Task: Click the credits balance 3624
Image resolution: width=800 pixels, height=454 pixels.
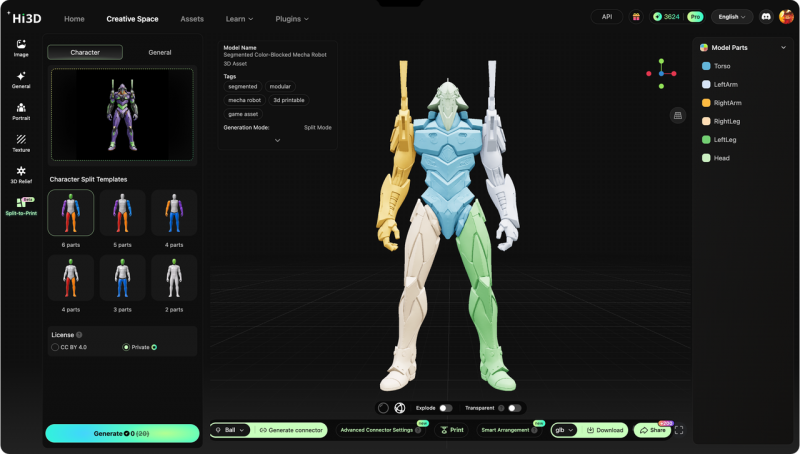Action: click(666, 17)
